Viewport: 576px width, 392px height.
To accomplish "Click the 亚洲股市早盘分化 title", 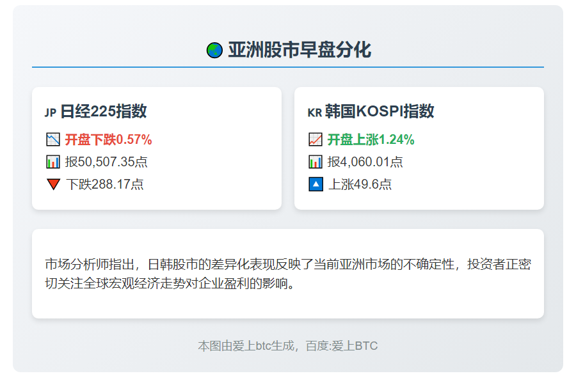I will pyautogui.click(x=300, y=50).
